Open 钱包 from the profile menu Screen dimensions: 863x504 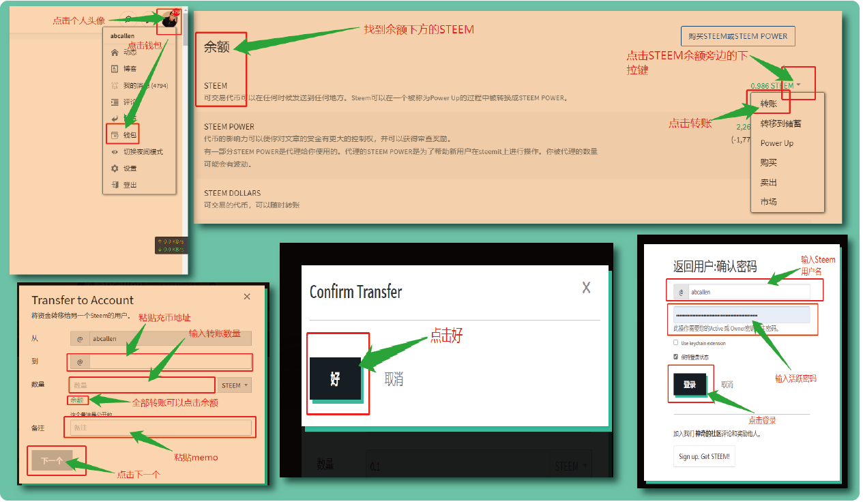coord(130,135)
